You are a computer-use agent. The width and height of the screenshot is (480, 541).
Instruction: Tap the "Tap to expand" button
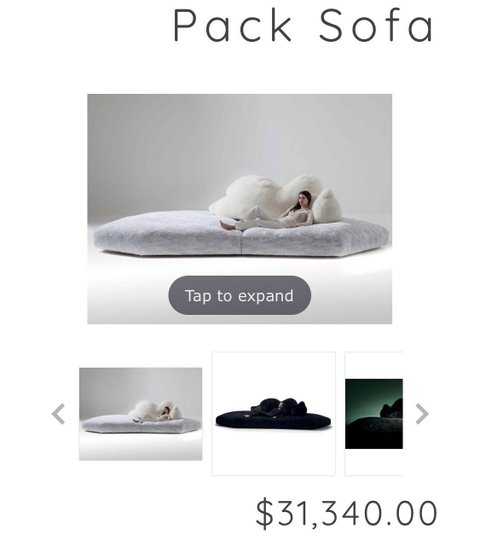[239, 295]
